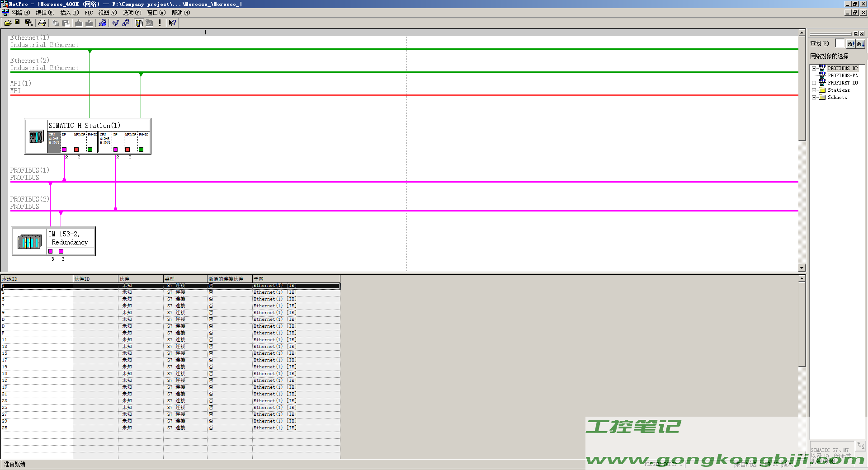This screenshot has height=470, width=868.
Task: Click the Open project folder toolbar icon
Action: 8,23
